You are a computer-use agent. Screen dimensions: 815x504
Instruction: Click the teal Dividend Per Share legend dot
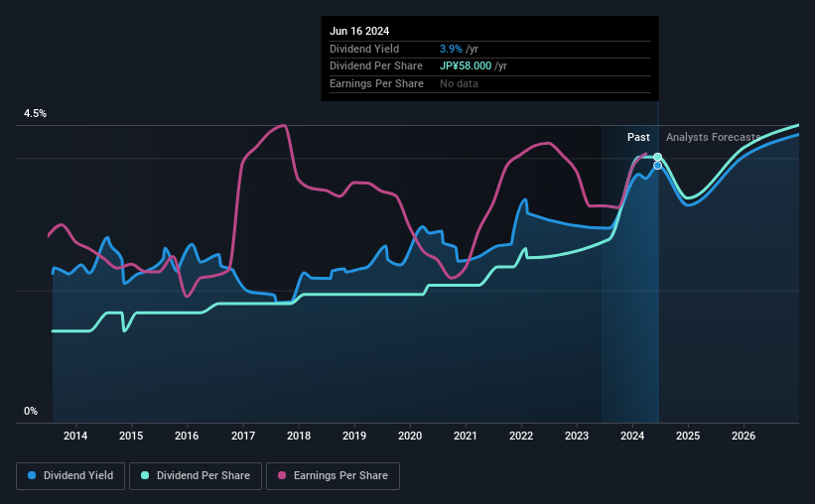[x=145, y=475]
